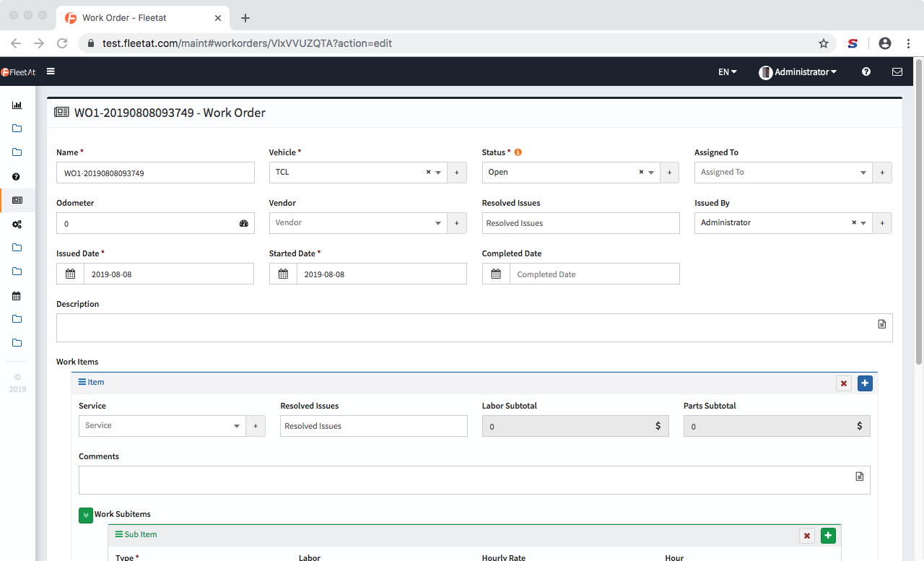Add a new Service with plus button
The image size is (924, 561).
(x=256, y=426)
